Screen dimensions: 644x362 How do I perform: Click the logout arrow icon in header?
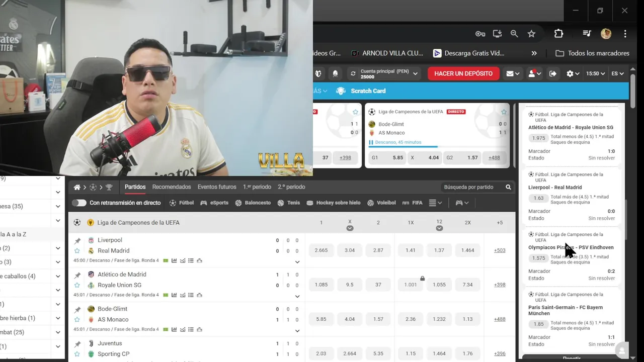(553, 73)
